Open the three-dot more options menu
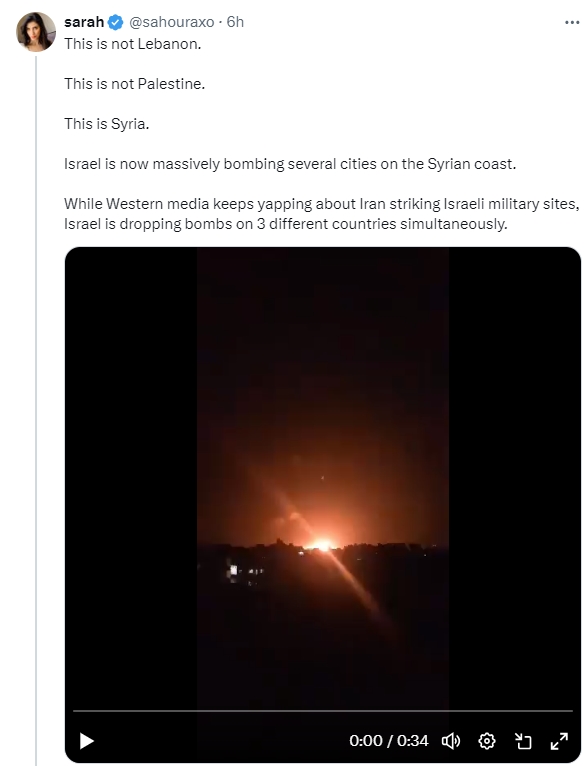The height and width of the screenshot is (766, 584). [571, 22]
